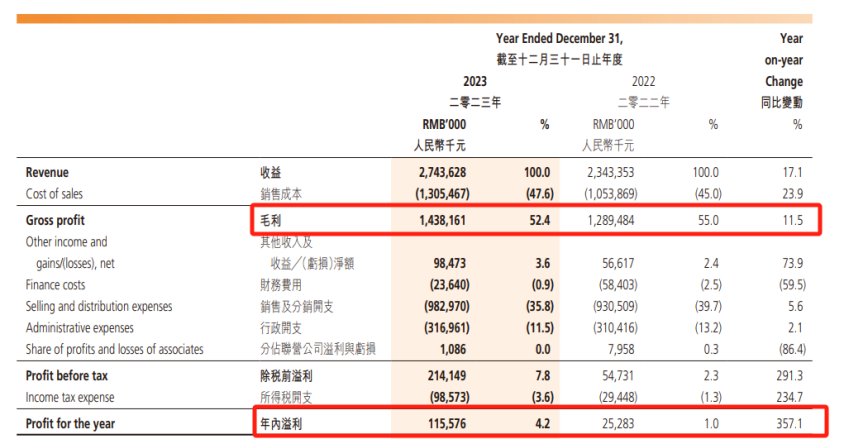Viewport: 844px width, 439px height.
Task: Click the 357.1 year-on-year change value
Action: 790,422
